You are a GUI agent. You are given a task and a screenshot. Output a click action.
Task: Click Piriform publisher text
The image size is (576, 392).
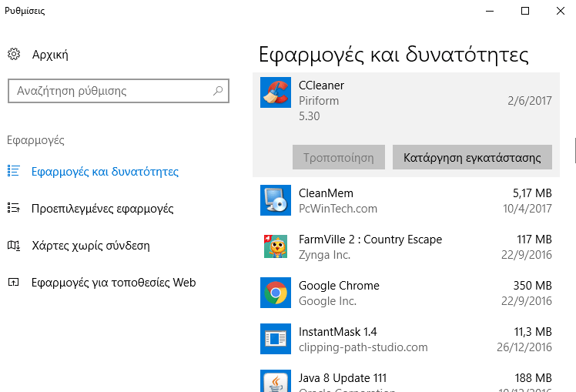coord(319,101)
